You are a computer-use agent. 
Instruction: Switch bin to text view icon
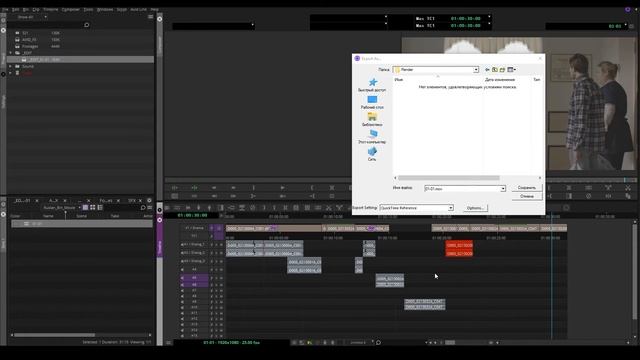[85, 208]
